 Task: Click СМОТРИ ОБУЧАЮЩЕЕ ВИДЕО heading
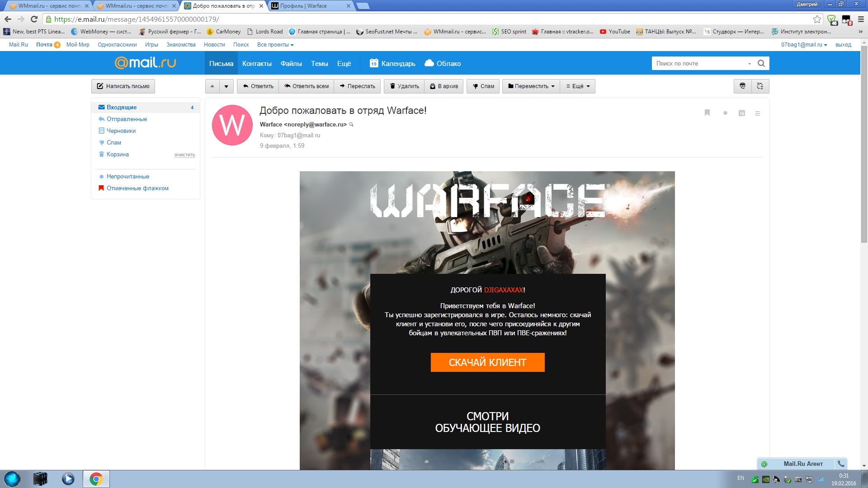[x=487, y=422]
